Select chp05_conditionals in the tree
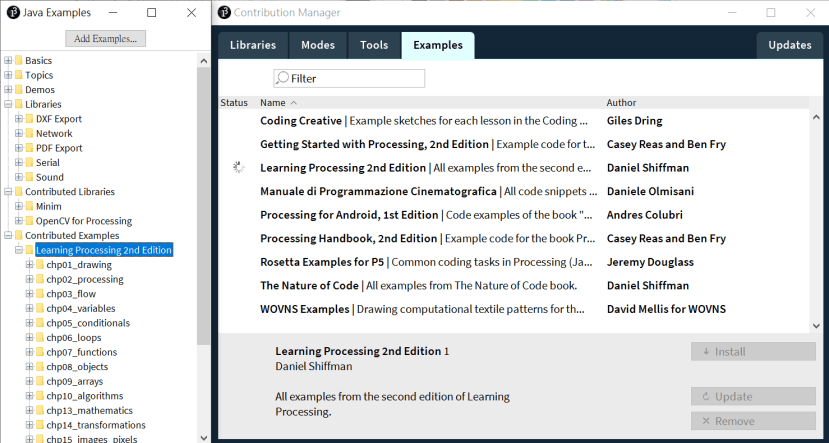This screenshot has height=443, width=829. [x=88, y=322]
